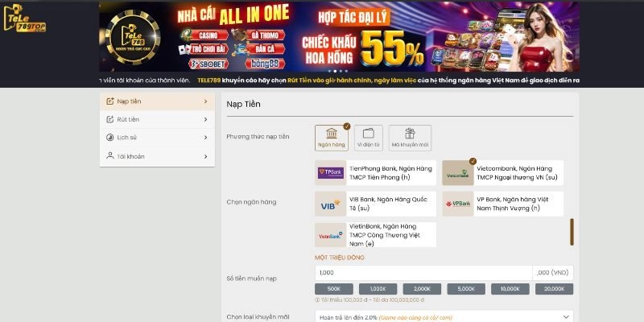Viewport: 644px width, 322px height.
Task: Choose VIB Bank, Ngân Hàng Quốc Tế
Action: 375,204
